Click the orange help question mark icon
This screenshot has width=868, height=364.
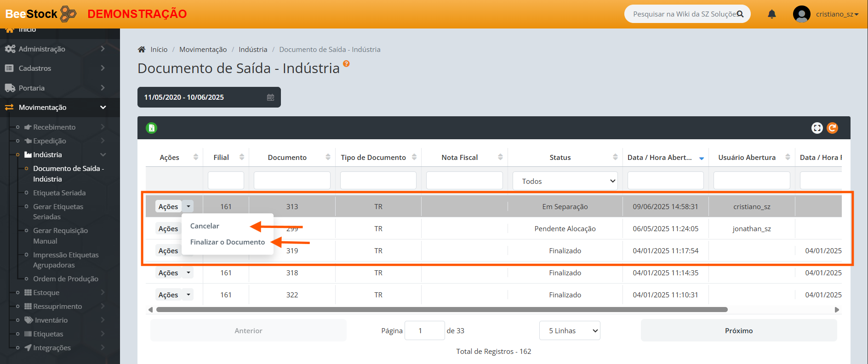point(346,64)
